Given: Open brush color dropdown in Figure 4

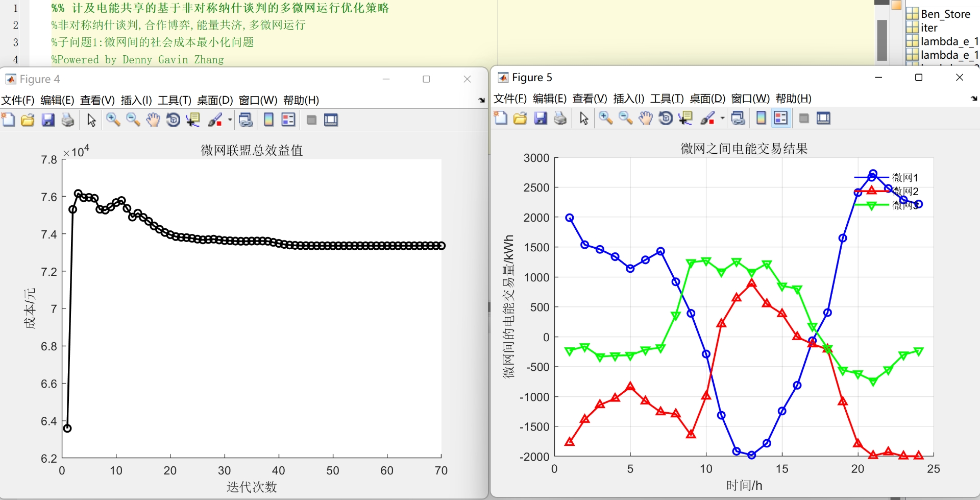Looking at the screenshot, I should (x=230, y=120).
